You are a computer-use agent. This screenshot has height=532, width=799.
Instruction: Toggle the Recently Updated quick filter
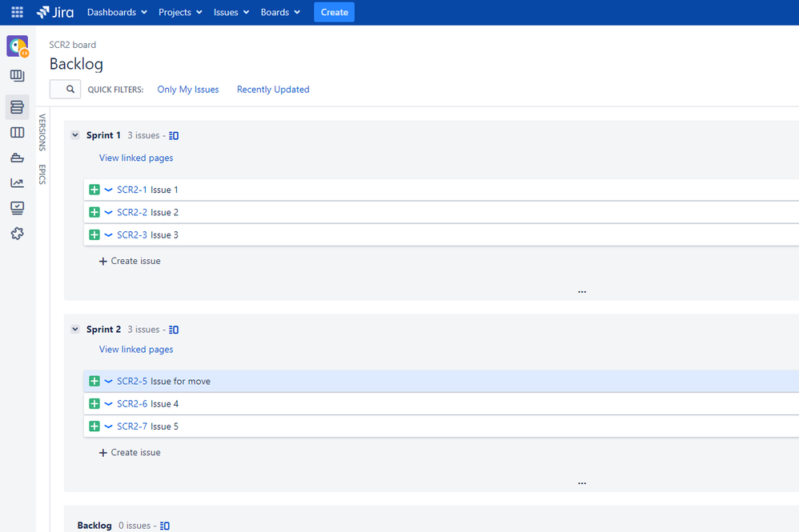(x=273, y=90)
